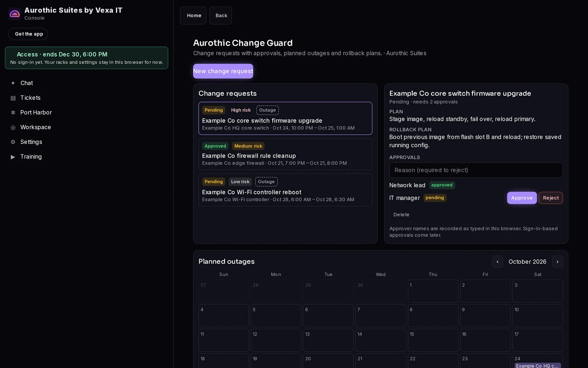Select calendar day 10

tap(537, 316)
